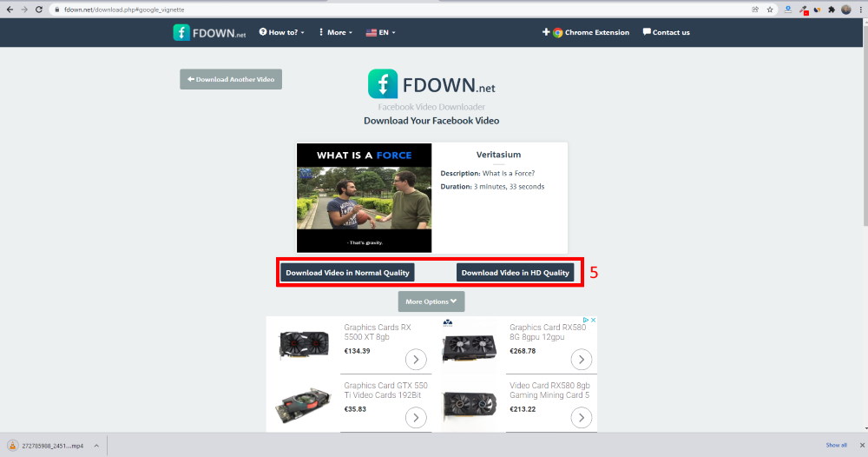Screen dimensions: 868x457
Task: Click the Chrome Extension link
Action: tap(586, 32)
